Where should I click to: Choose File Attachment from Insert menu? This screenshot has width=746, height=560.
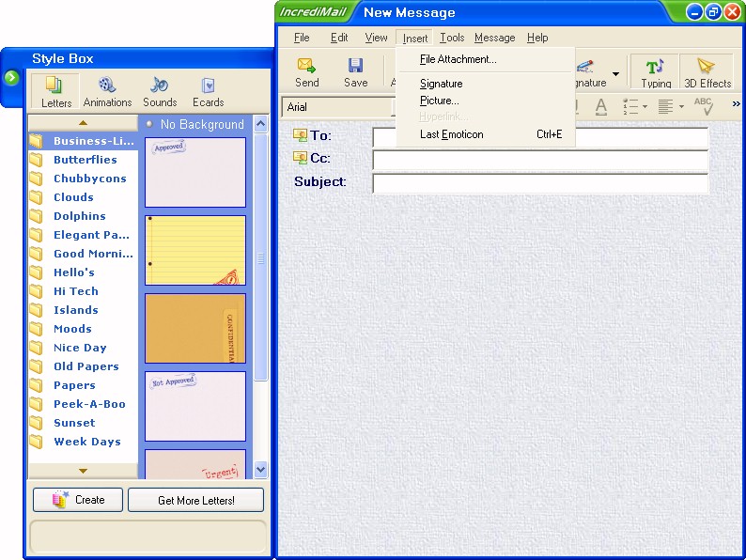coord(458,59)
